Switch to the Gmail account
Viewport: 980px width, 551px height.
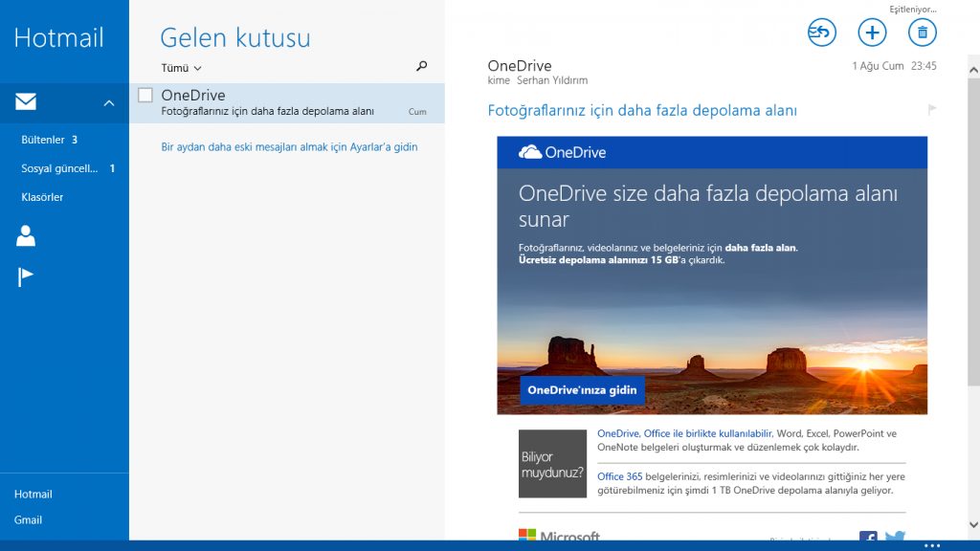pyautogui.click(x=28, y=519)
